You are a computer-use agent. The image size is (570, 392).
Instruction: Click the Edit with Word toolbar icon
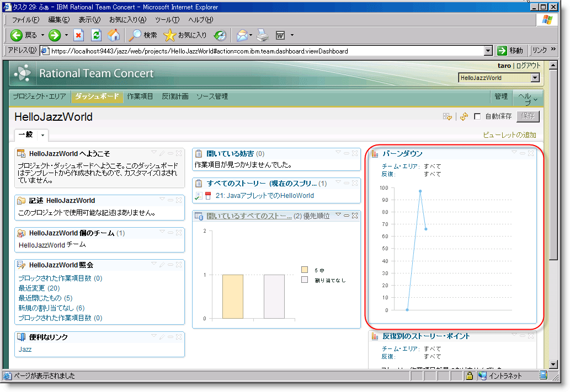(x=280, y=35)
